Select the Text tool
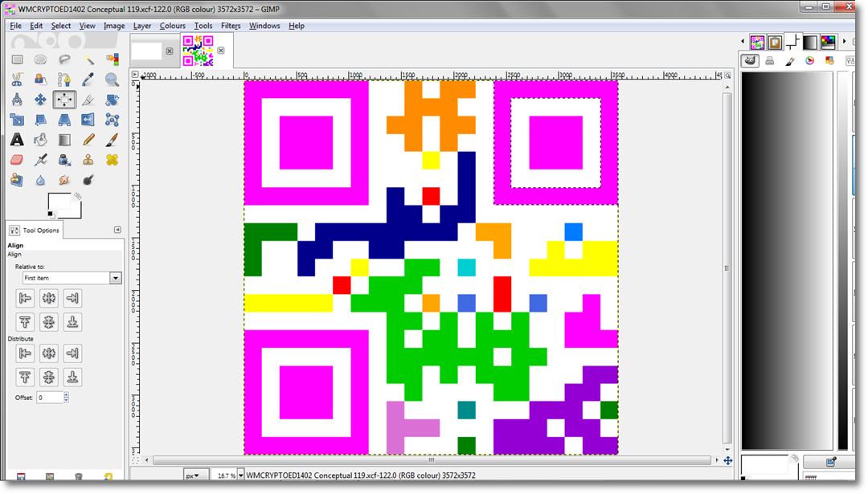Image resolution: width=868 pixels, height=494 pixels. tap(17, 140)
